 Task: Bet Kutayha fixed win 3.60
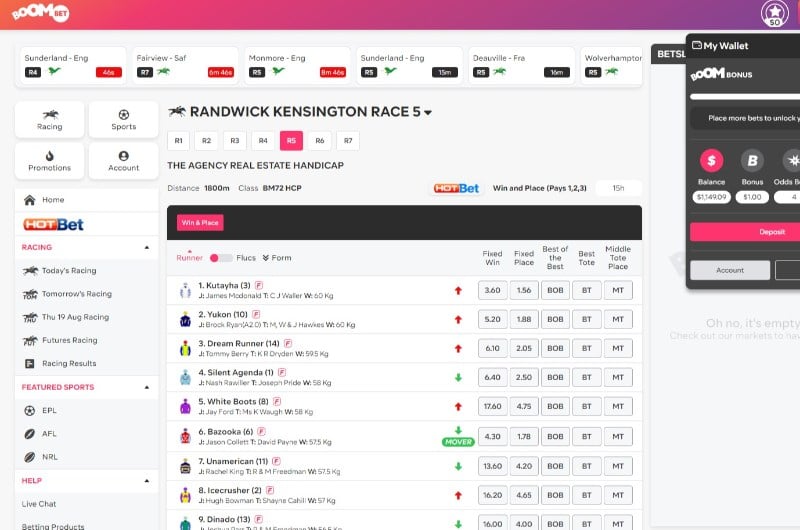492,290
